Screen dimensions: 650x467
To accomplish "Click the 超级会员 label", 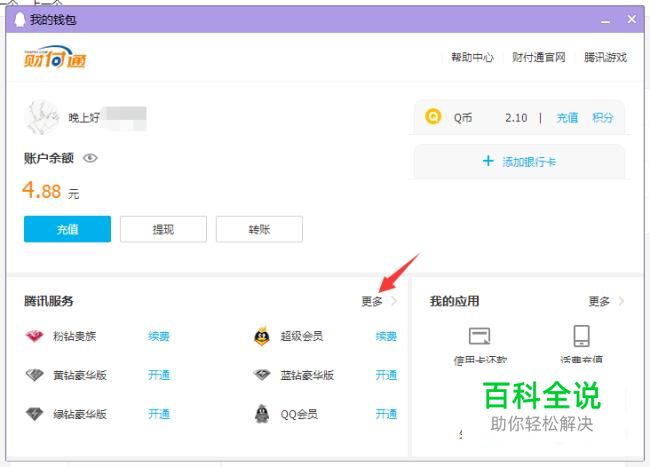I will click(x=301, y=336).
